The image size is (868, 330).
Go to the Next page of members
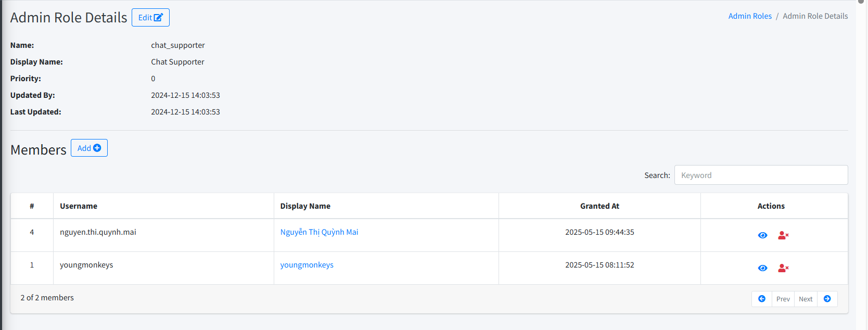806,299
